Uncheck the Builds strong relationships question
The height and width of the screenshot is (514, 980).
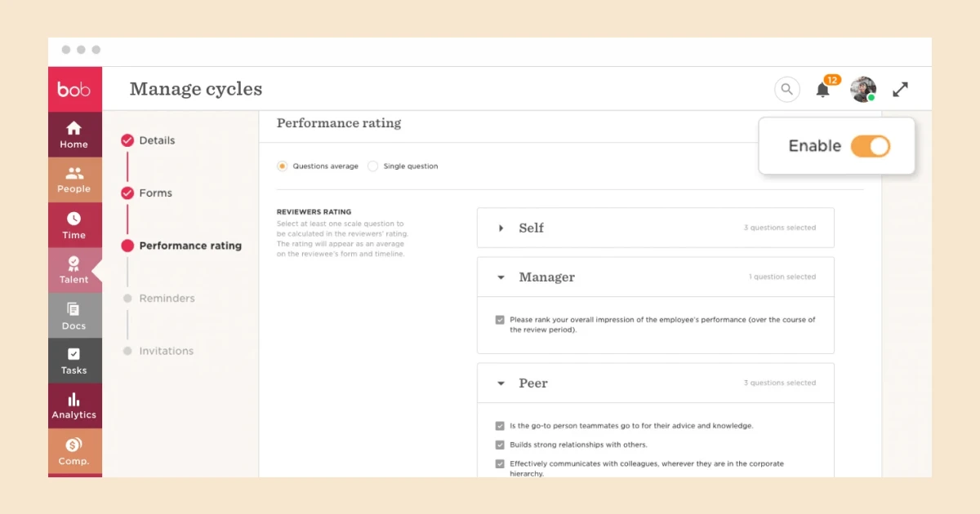(499, 445)
